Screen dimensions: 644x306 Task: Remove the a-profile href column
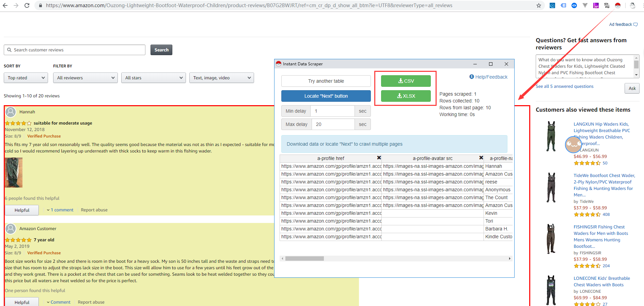click(379, 158)
